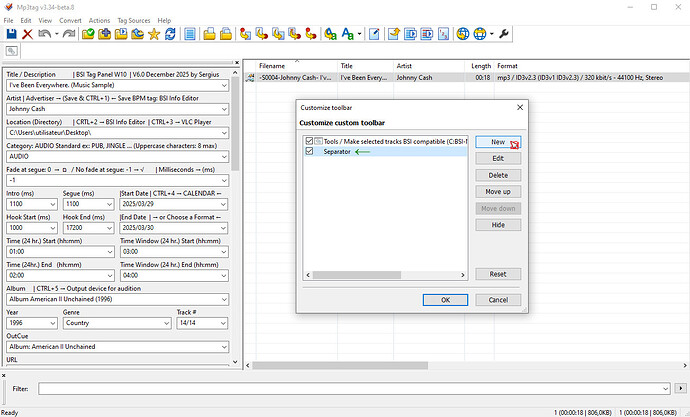This screenshot has width=690, height=417.
Task: Expand the Genre dropdown showing Country
Action: pyautogui.click(x=167, y=323)
